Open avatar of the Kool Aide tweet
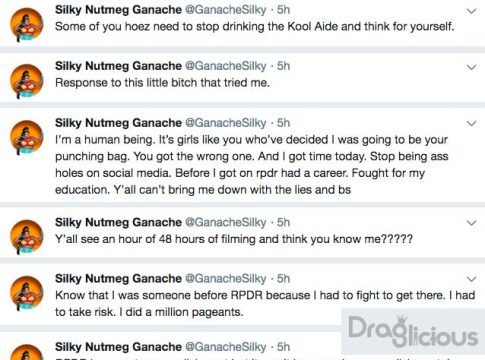 point(27,25)
